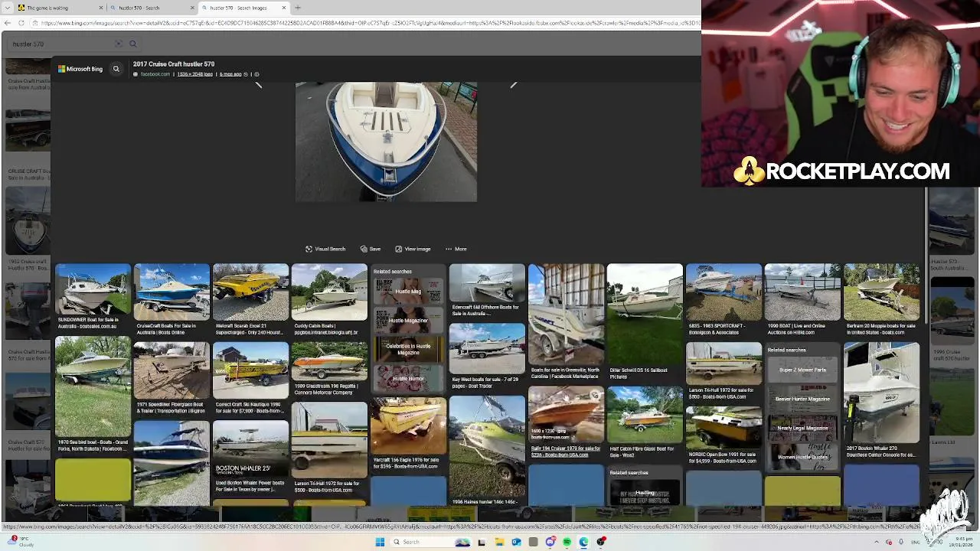This screenshot has height=551, width=980.
Task: Close 'The game is waiting' tab
Action: tap(100, 8)
